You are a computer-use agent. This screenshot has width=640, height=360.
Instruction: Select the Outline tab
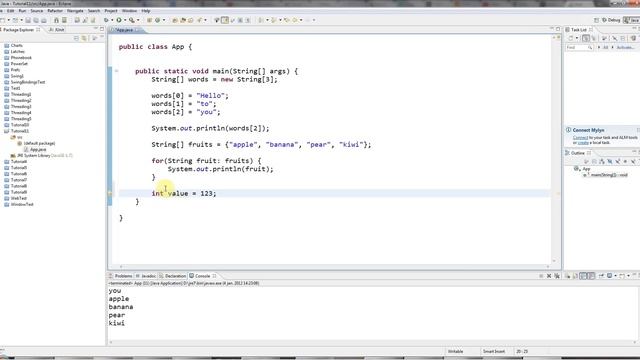(578, 153)
